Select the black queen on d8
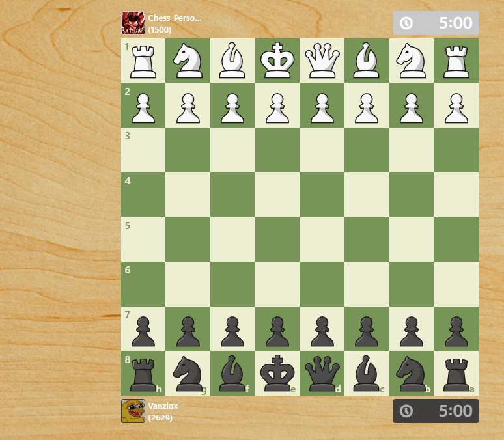 tap(322, 374)
